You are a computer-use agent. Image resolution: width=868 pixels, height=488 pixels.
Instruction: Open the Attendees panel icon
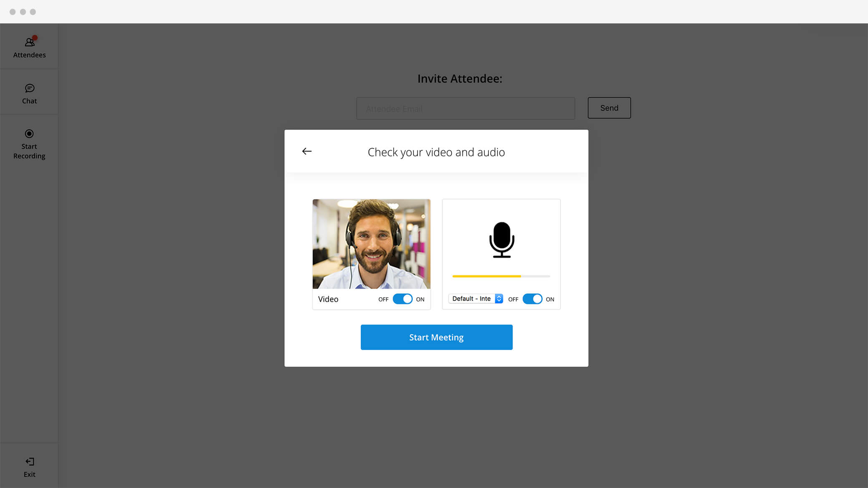coord(30,42)
